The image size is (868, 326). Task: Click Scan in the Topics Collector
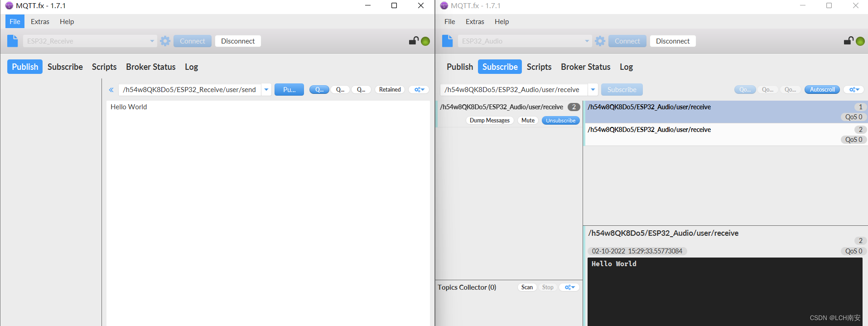point(527,287)
